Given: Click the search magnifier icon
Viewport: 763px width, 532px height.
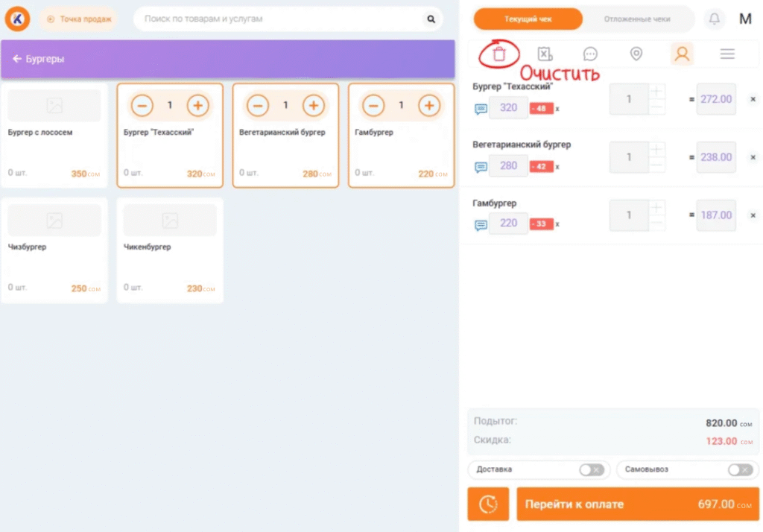Looking at the screenshot, I should [431, 19].
